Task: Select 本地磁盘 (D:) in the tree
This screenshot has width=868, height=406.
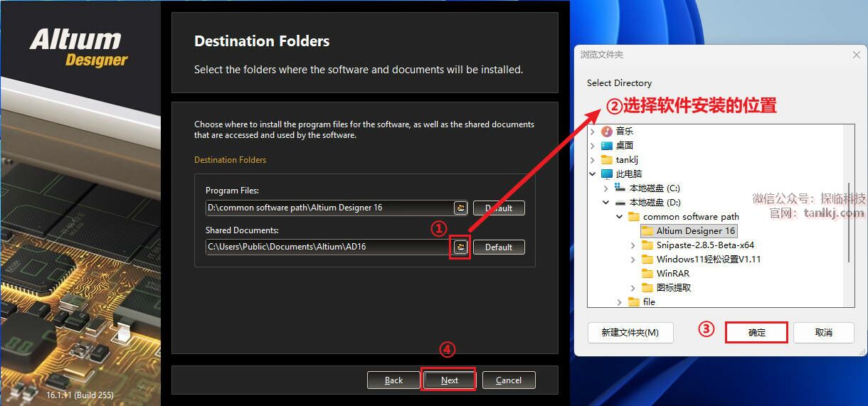Action: 655,203
